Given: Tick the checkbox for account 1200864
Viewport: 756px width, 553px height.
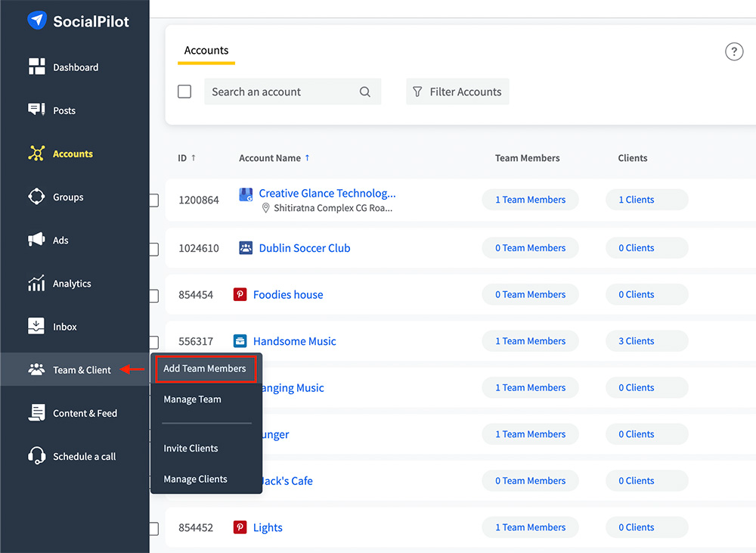Looking at the screenshot, I should [153, 200].
